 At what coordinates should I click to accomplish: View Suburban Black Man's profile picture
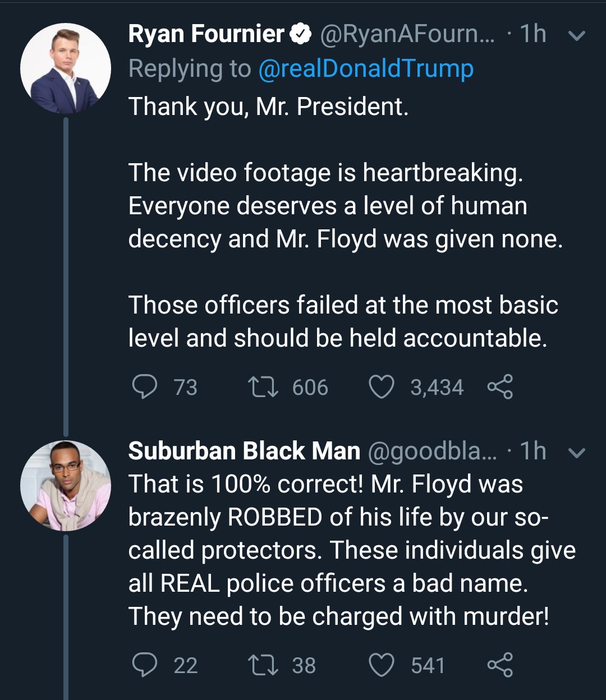(66, 486)
